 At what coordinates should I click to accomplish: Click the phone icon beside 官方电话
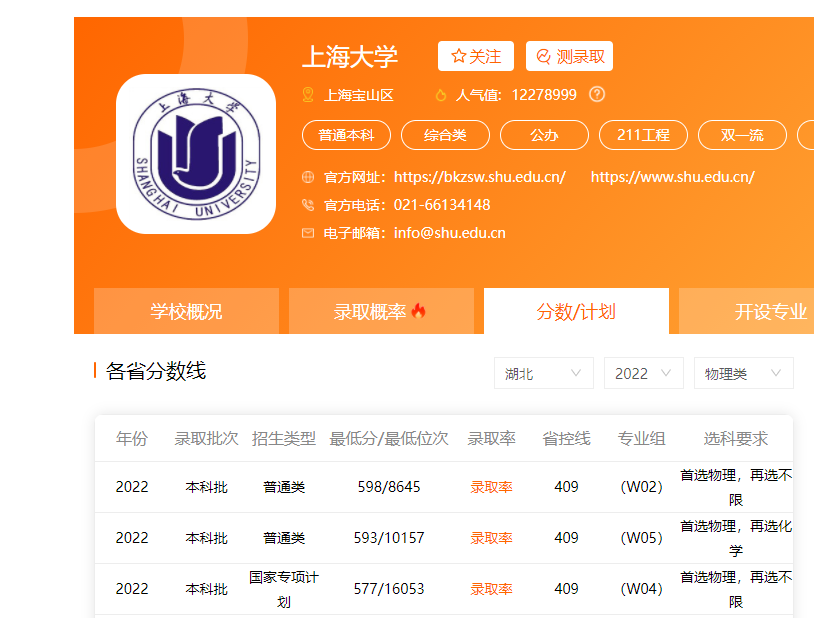pyautogui.click(x=308, y=205)
